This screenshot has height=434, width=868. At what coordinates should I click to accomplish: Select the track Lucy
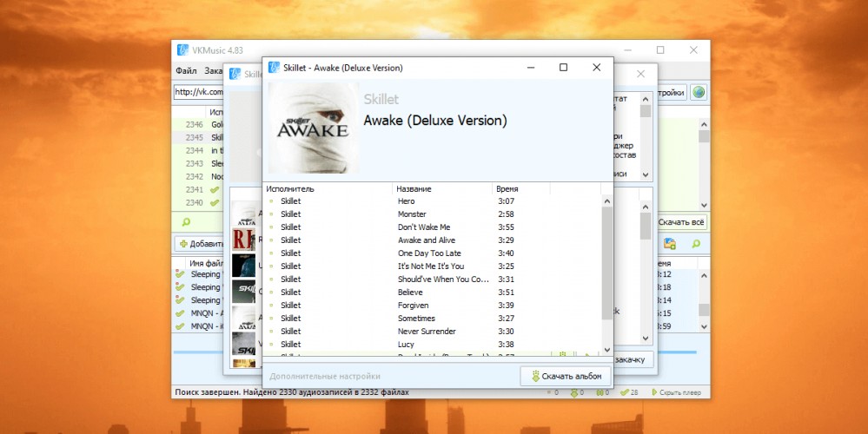(x=432, y=344)
